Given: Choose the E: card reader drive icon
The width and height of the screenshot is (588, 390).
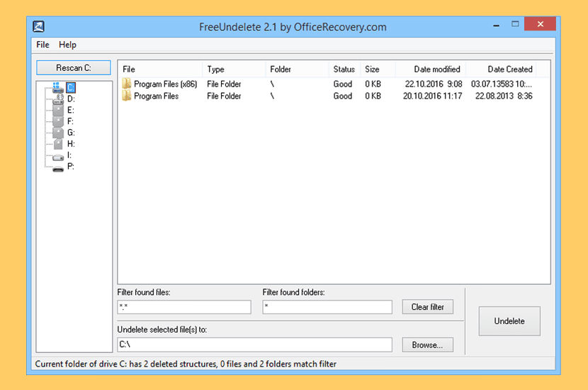Looking at the screenshot, I should click(58, 111).
